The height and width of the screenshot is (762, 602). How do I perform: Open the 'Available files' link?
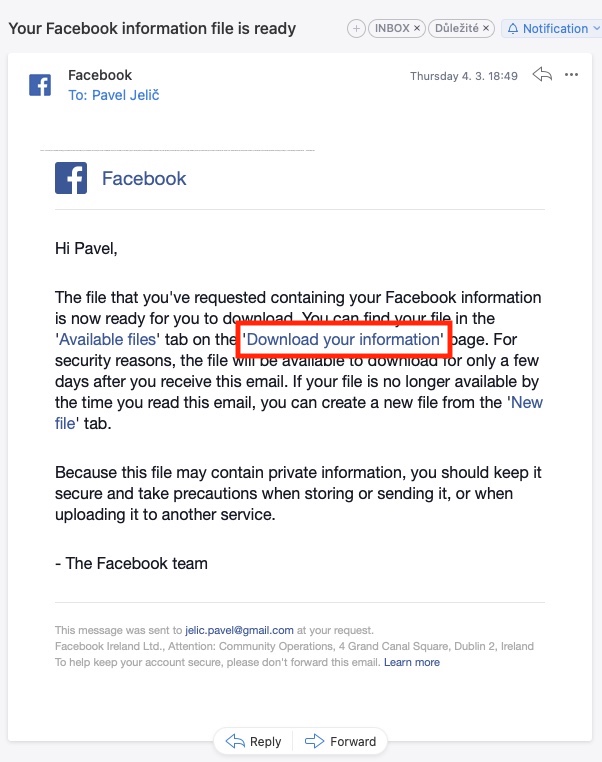point(107,340)
